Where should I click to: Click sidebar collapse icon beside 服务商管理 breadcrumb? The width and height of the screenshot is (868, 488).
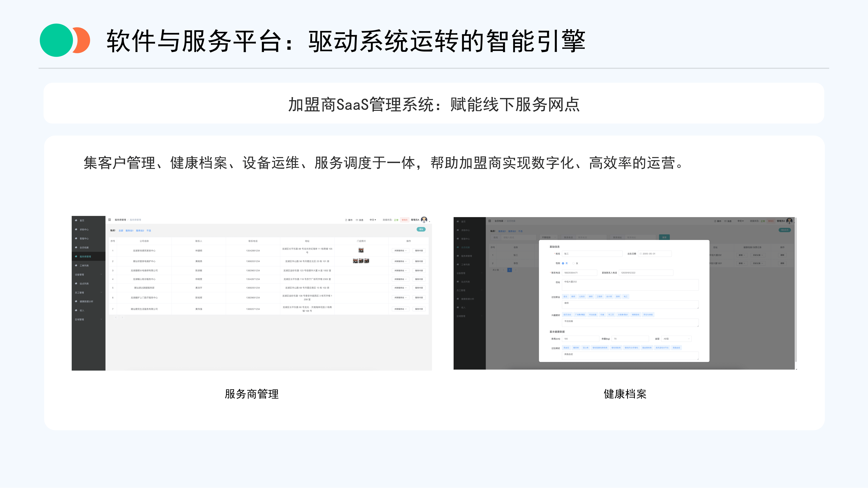click(x=110, y=220)
